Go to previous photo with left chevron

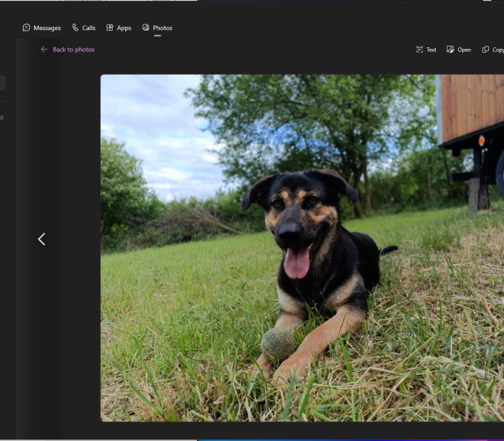(42, 239)
